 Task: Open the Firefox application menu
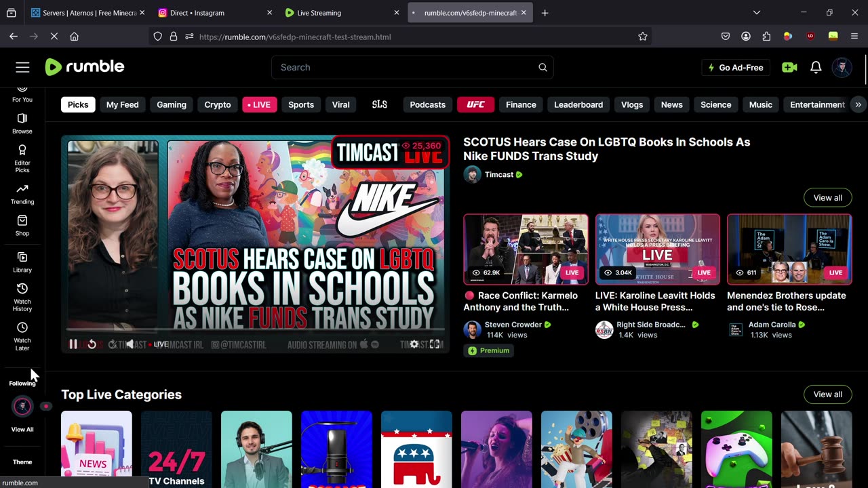tap(854, 37)
